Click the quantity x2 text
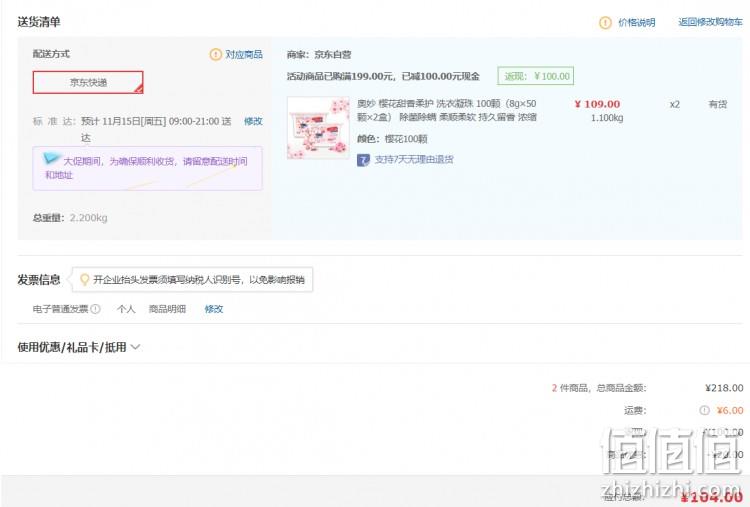The width and height of the screenshot is (750, 507). pos(674,104)
